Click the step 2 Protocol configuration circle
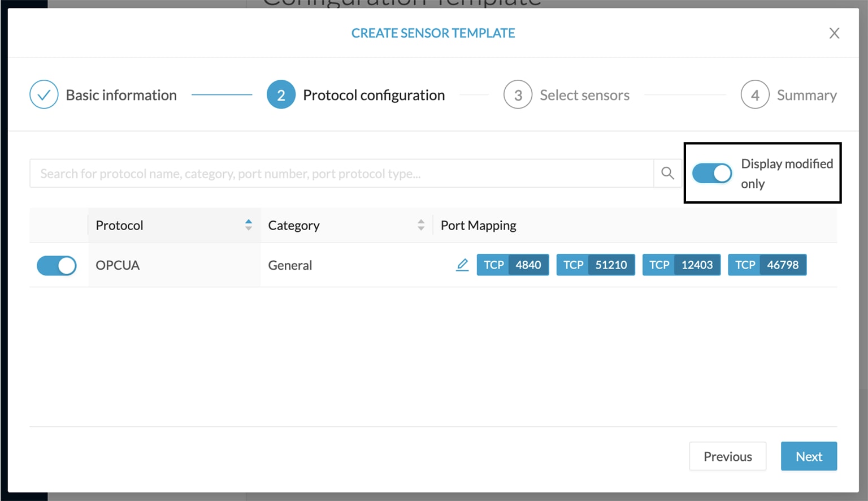The height and width of the screenshot is (501, 868). click(x=281, y=95)
